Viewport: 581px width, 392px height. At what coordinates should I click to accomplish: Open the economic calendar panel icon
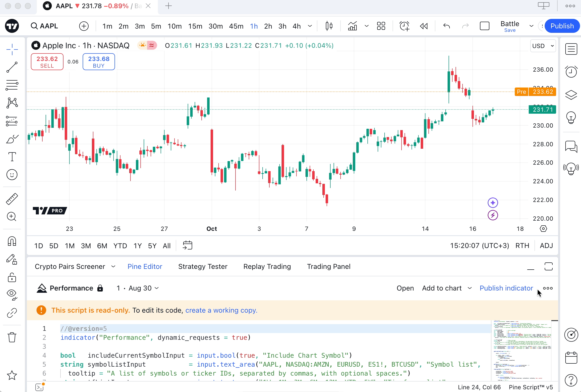pos(571,358)
